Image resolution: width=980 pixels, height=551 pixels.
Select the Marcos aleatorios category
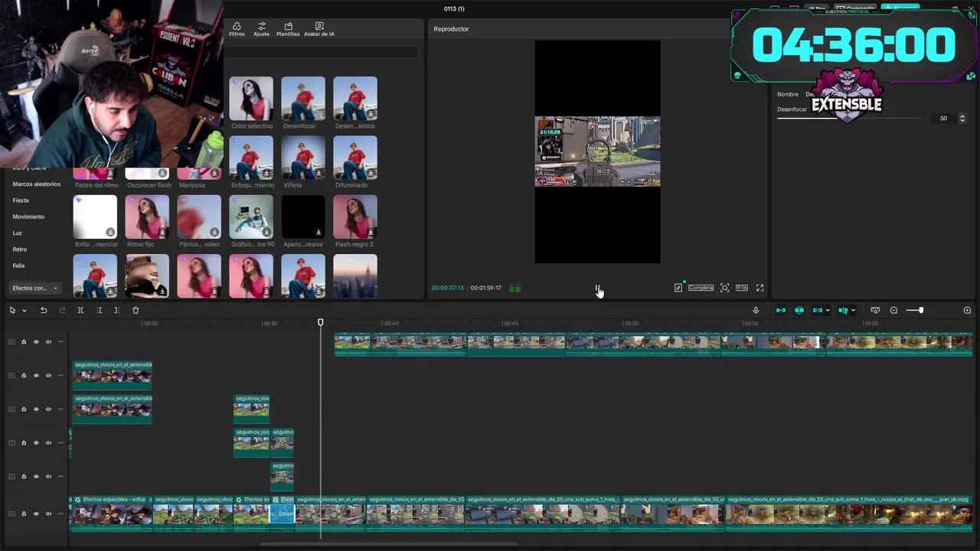[x=37, y=184]
